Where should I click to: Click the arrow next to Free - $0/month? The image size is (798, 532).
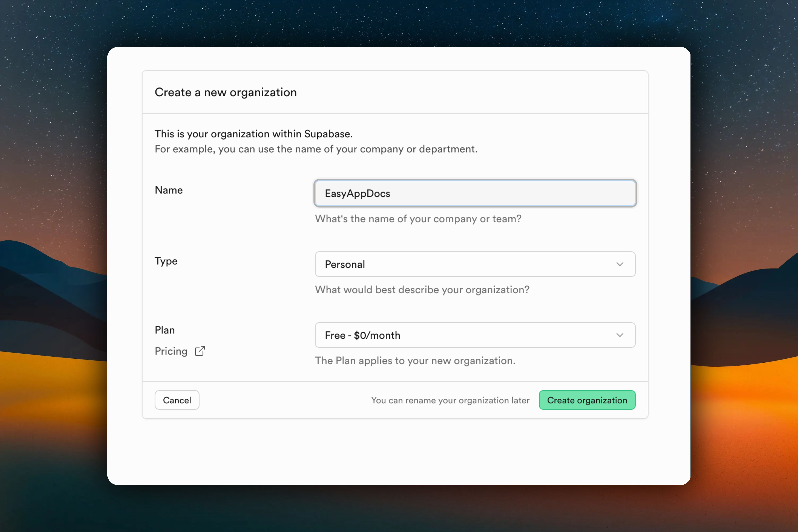coord(620,335)
